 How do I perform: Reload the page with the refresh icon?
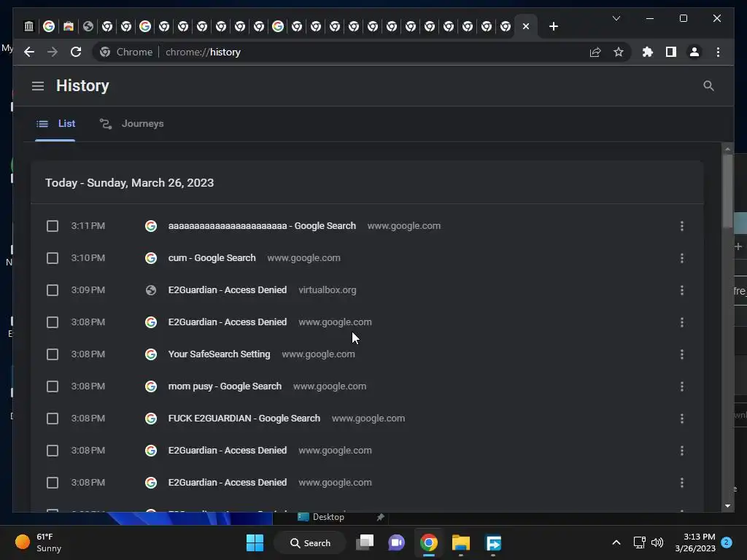(x=76, y=52)
